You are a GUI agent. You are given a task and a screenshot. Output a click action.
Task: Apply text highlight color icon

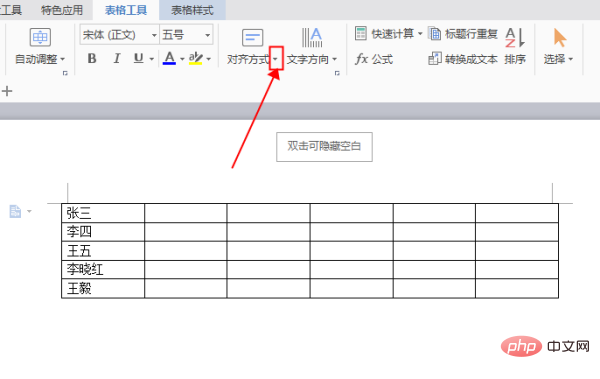[196, 58]
